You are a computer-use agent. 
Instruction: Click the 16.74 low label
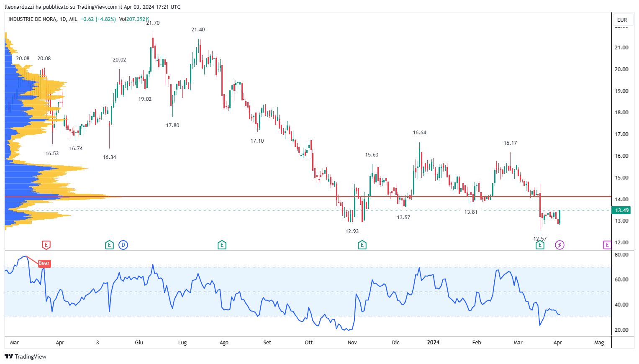coord(76,149)
